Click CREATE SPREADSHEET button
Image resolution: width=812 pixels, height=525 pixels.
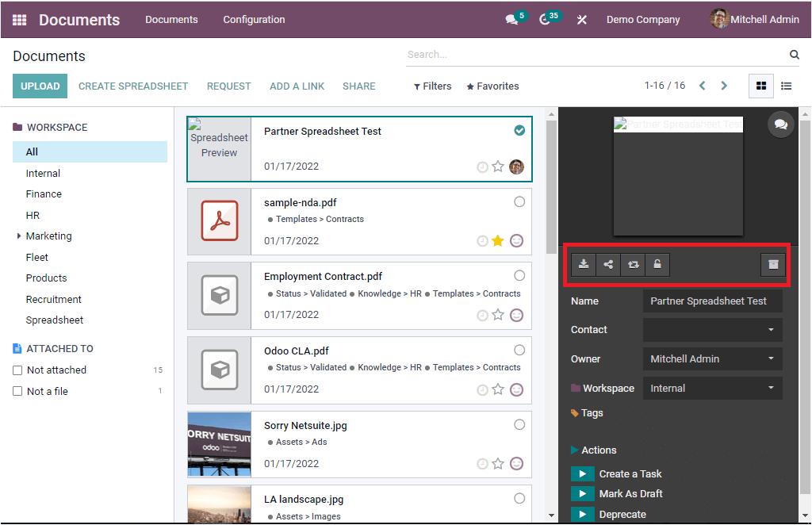pyautogui.click(x=133, y=86)
